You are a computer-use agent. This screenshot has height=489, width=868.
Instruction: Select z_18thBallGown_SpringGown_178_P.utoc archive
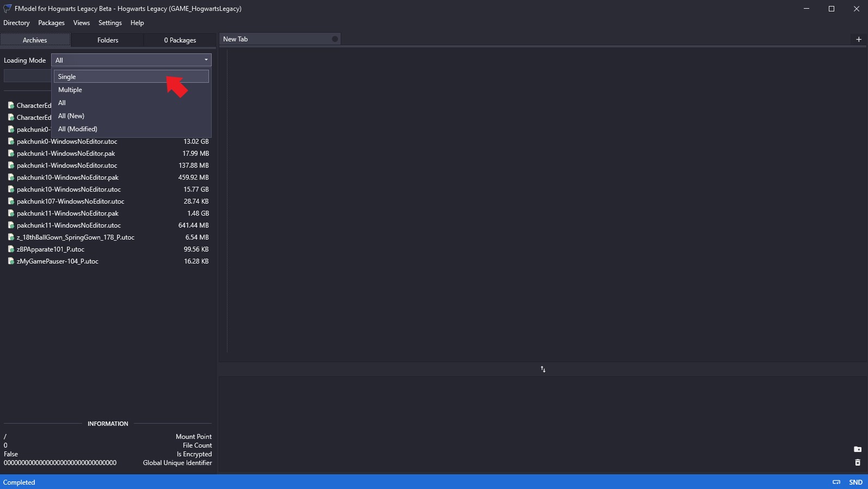108,237
